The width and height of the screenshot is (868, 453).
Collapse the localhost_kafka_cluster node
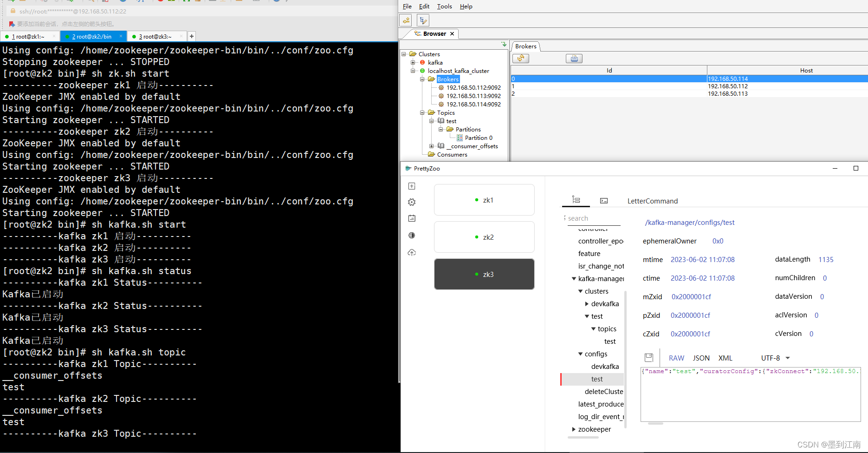(x=413, y=71)
